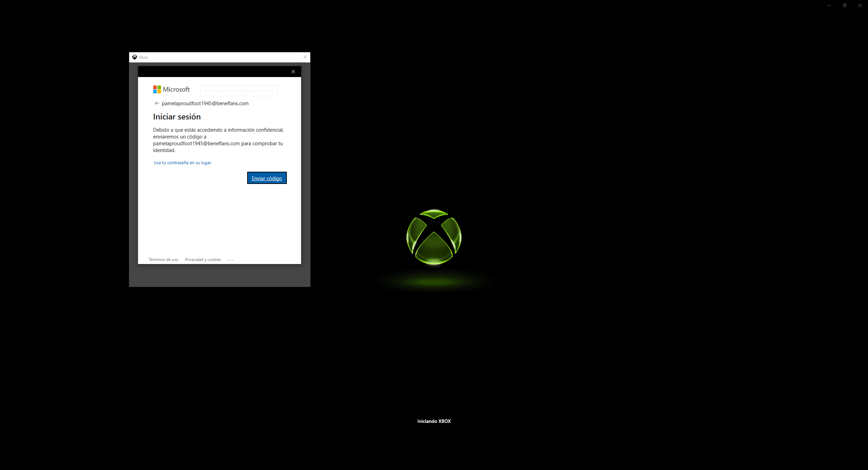Restore down the main Xbox window
The width and height of the screenshot is (868, 470).
coord(845,5)
